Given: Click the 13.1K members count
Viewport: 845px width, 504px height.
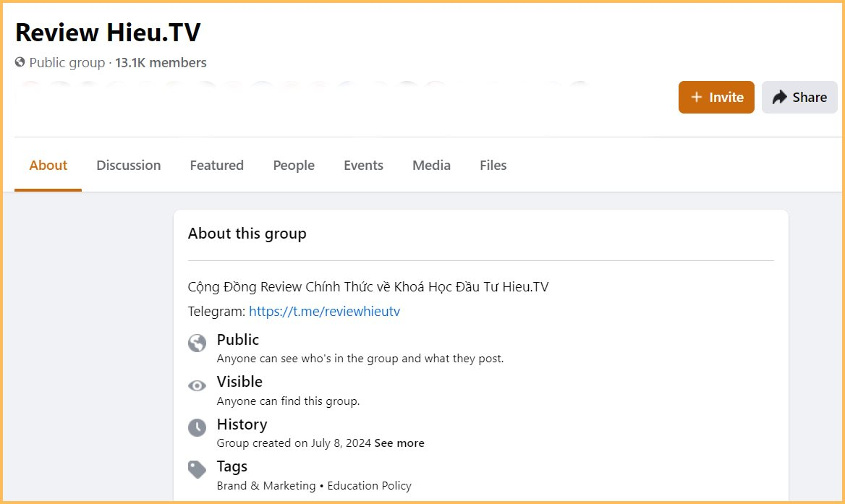Looking at the screenshot, I should 161,62.
